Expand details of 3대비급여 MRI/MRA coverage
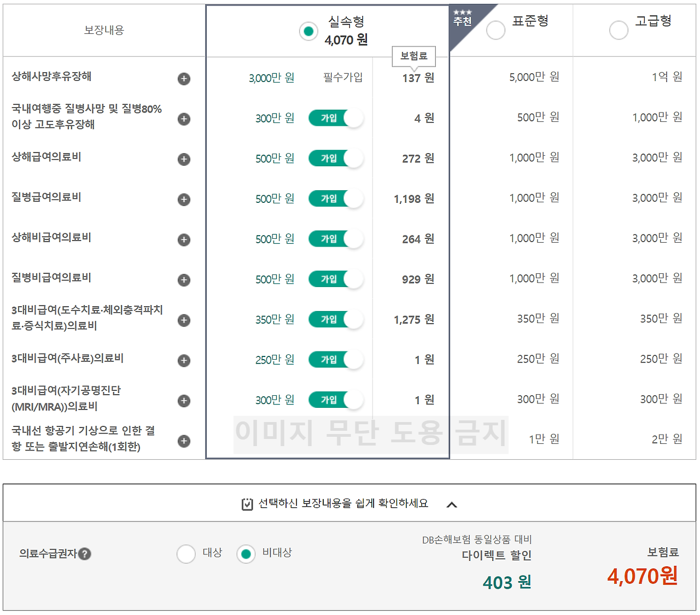 [184, 400]
